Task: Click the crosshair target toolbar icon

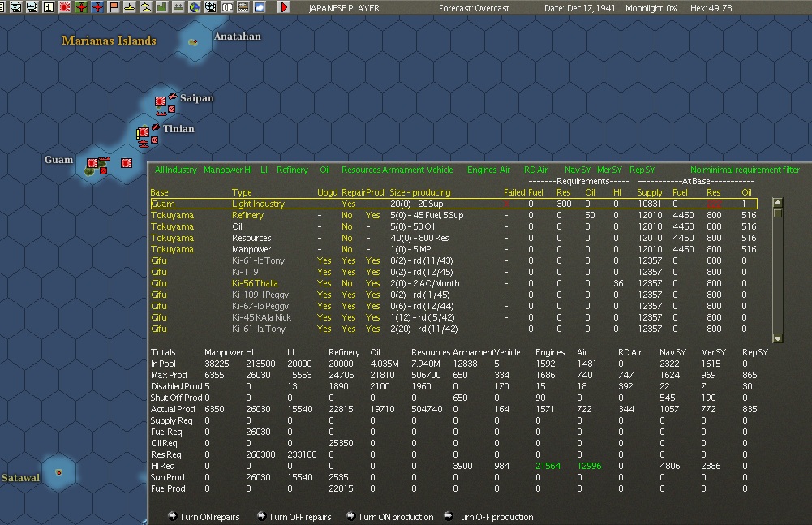Action: (x=211, y=7)
